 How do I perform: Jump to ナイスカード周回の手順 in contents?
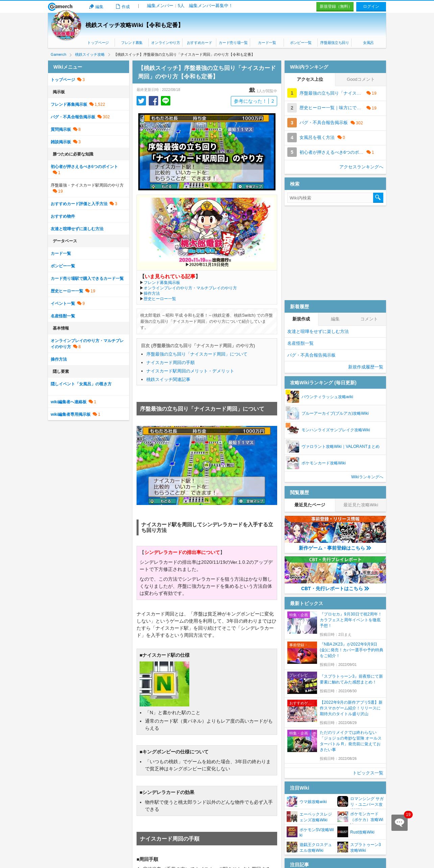[170, 363]
